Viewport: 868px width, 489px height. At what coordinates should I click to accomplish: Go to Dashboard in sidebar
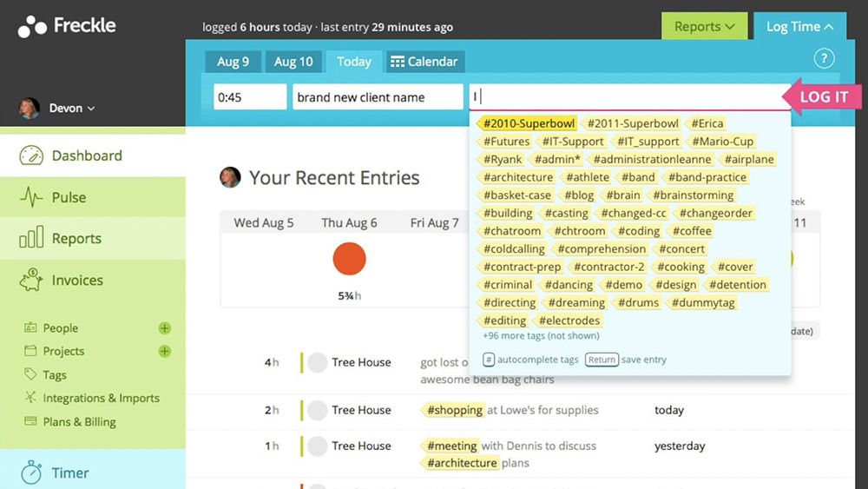pyautogui.click(x=93, y=155)
